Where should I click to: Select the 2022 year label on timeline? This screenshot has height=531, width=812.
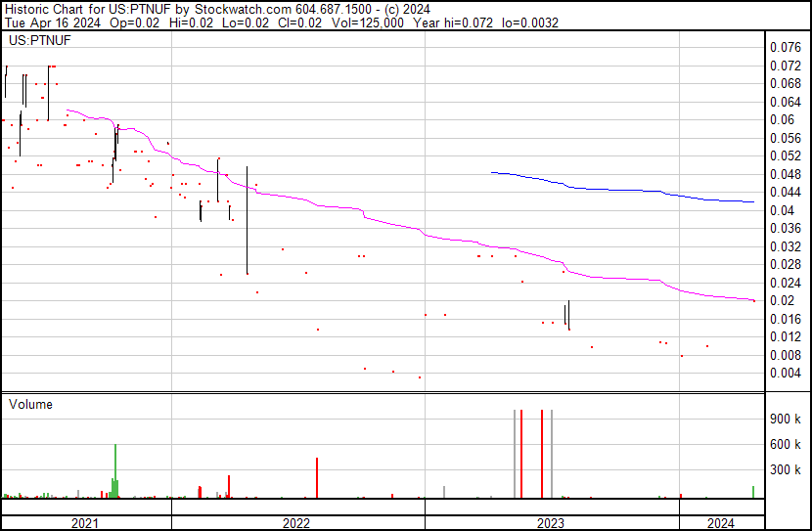click(x=296, y=523)
